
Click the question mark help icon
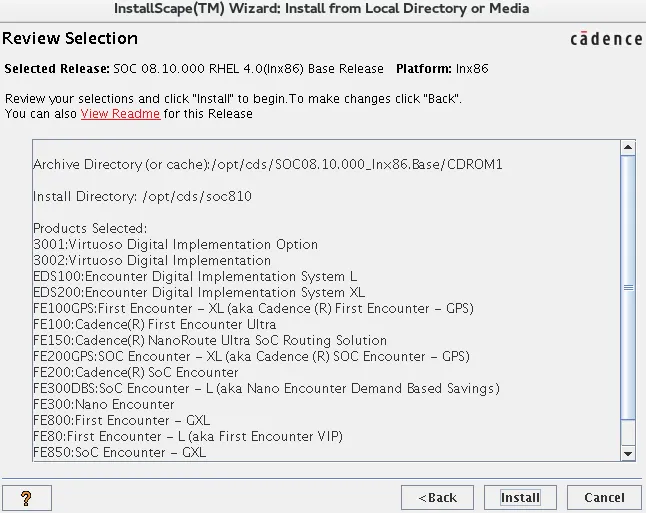(27, 497)
